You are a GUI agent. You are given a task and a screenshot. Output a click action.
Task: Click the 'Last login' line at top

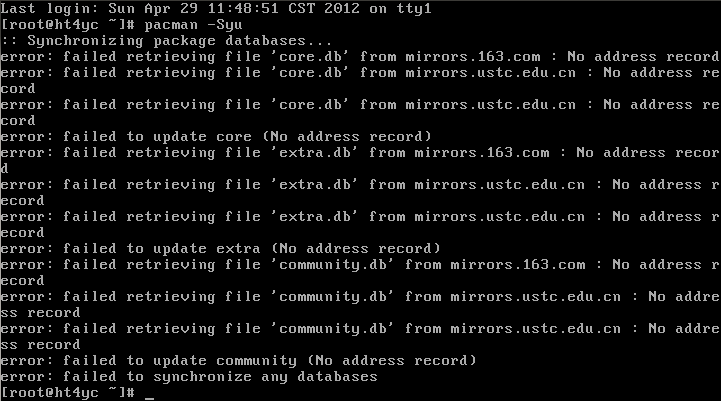(216, 9)
